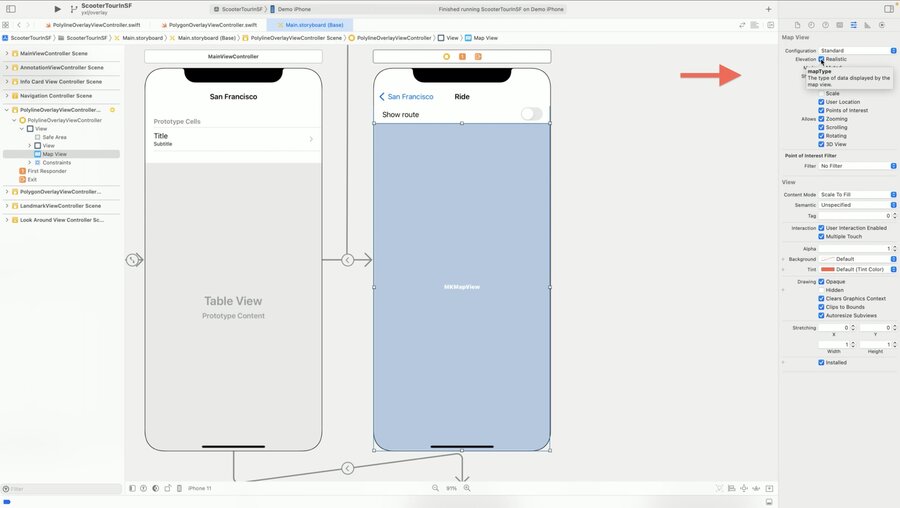The width and height of the screenshot is (900, 508).
Task: Open the Attributes inspector
Action: click(x=854, y=25)
